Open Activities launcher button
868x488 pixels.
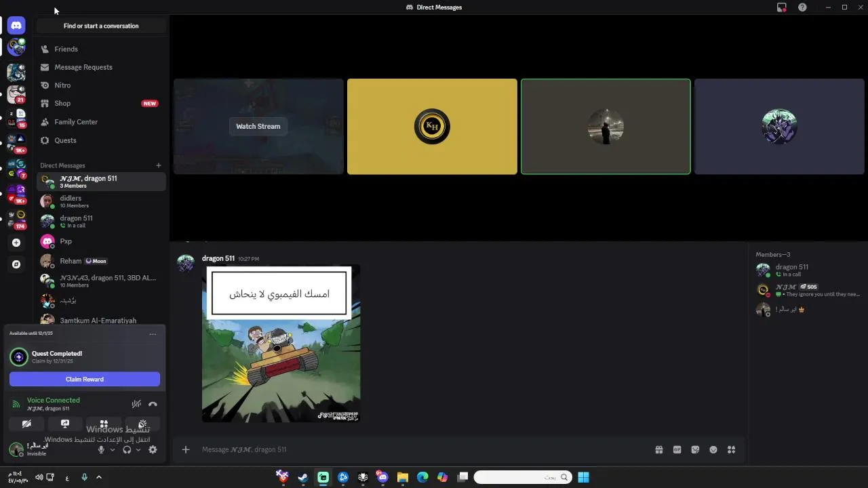click(104, 424)
